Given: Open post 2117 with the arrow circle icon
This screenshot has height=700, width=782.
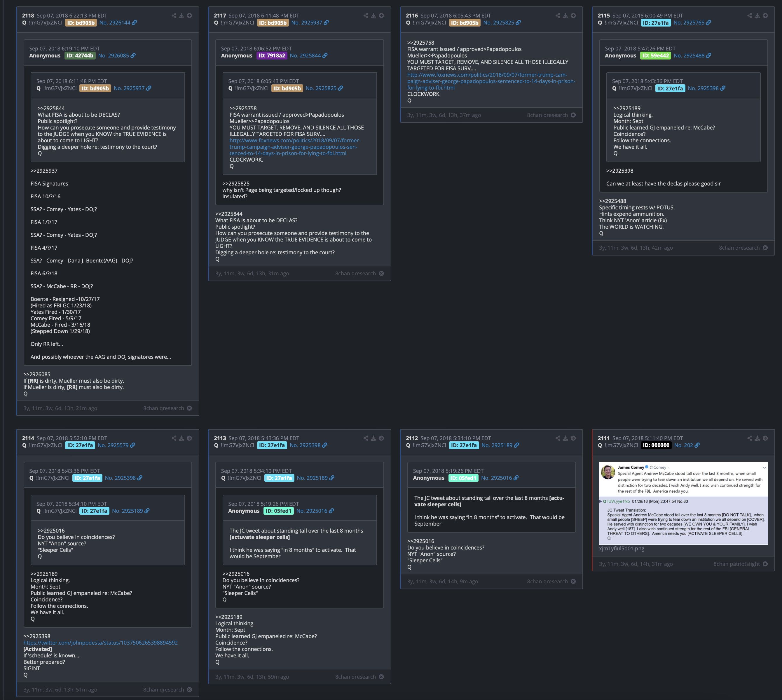Looking at the screenshot, I should pyautogui.click(x=381, y=15).
